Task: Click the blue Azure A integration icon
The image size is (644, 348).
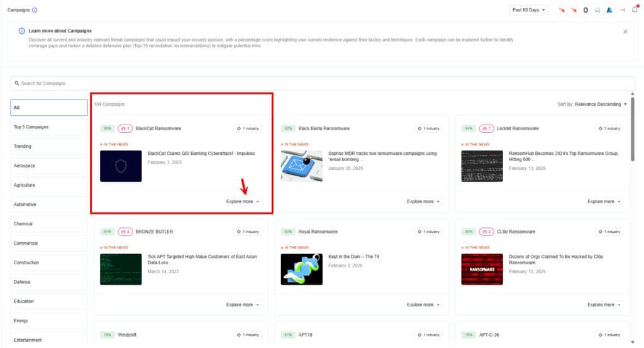Action: [609, 10]
